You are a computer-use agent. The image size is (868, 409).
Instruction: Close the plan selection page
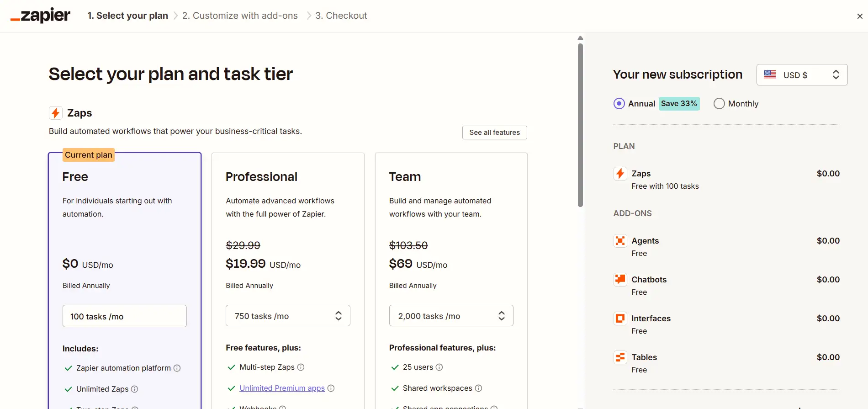[860, 16]
